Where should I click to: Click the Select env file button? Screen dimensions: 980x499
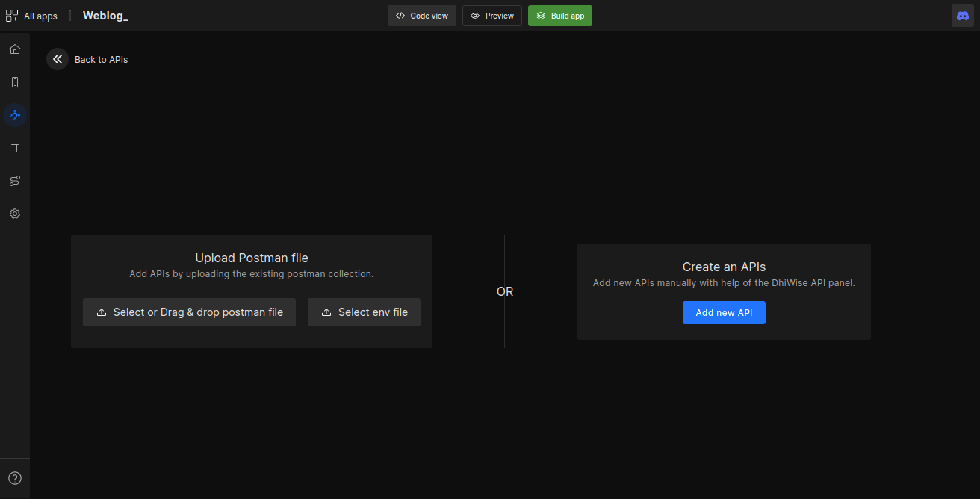[x=364, y=312]
